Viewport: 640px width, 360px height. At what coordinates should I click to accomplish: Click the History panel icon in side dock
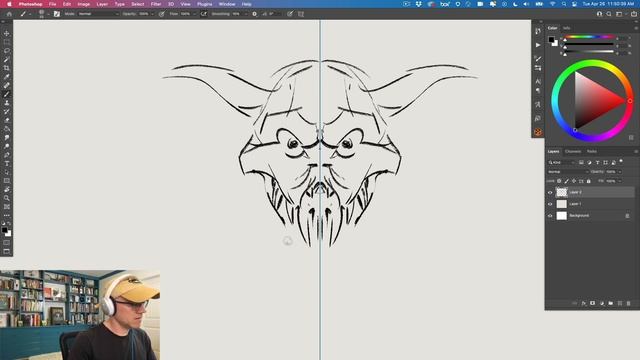point(538,31)
